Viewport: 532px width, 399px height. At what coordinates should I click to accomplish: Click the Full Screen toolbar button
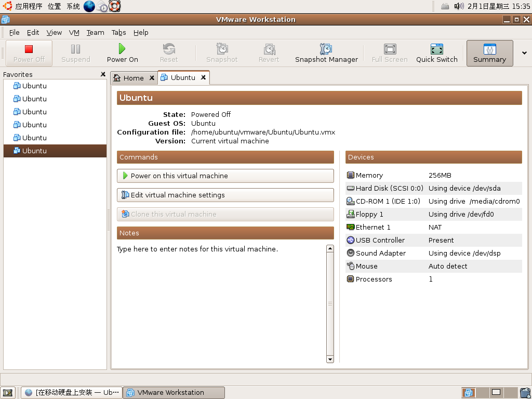click(390, 54)
